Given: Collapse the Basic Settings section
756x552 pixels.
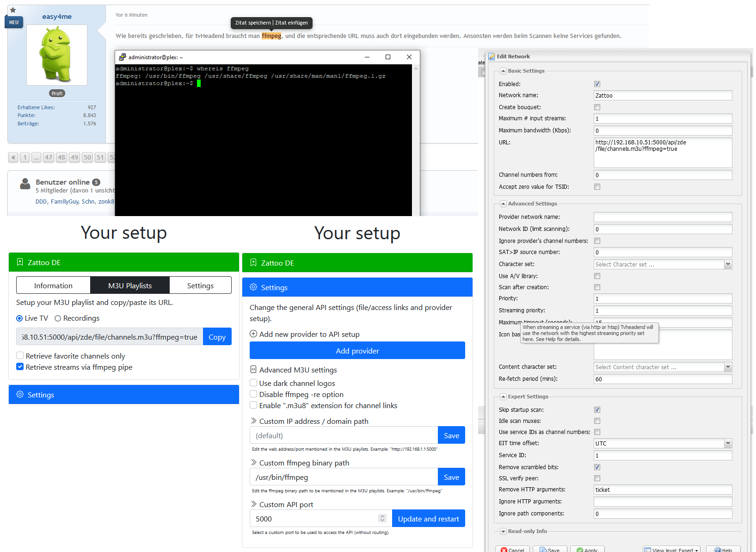Looking at the screenshot, I should click(x=503, y=71).
